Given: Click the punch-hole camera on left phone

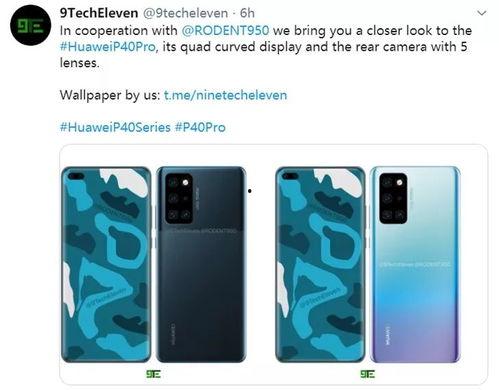Looking at the screenshot, I should point(76,176).
